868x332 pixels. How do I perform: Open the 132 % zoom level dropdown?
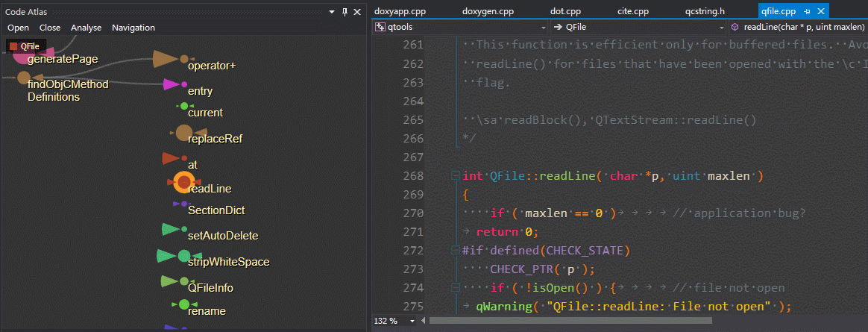click(412, 321)
